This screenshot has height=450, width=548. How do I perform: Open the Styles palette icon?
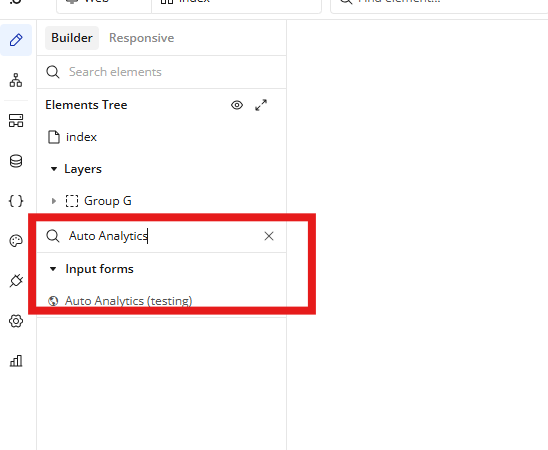(x=16, y=241)
